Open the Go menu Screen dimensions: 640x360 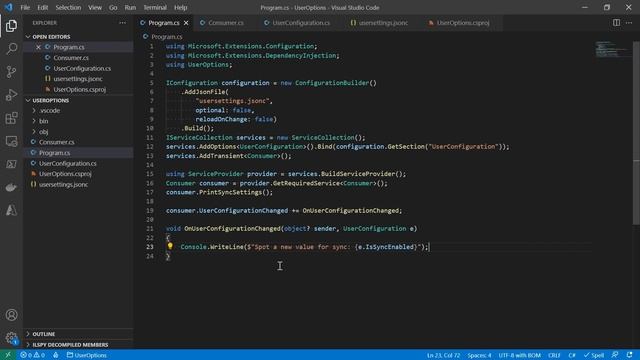pyautogui.click(x=113, y=7)
